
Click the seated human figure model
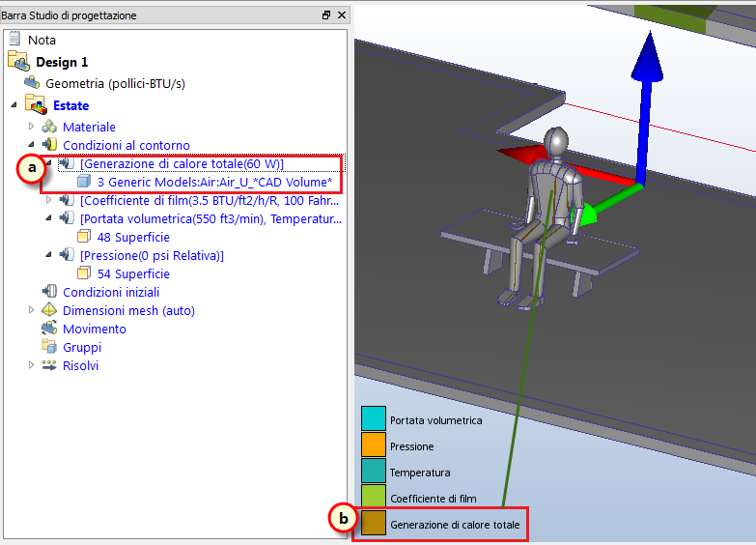(543, 217)
